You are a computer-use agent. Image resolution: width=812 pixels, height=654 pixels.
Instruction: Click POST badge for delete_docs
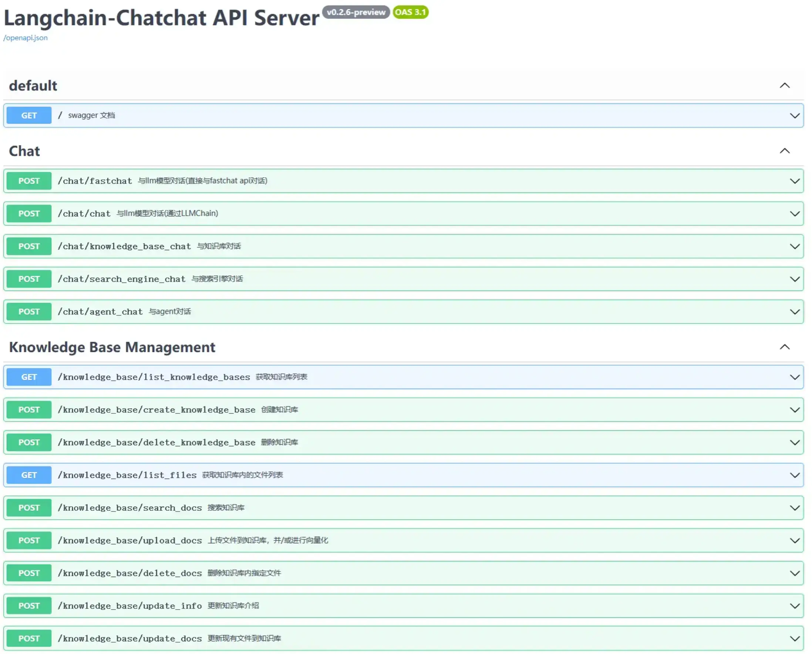(29, 573)
